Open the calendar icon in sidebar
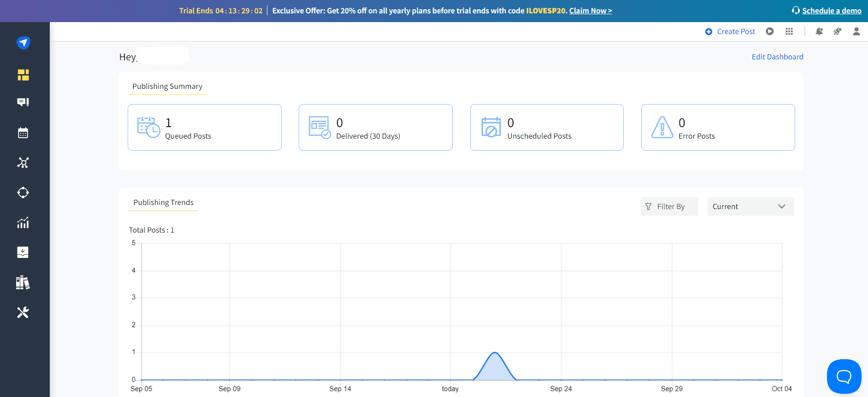The height and width of the screenshot is (397, 868). (23, 133)
